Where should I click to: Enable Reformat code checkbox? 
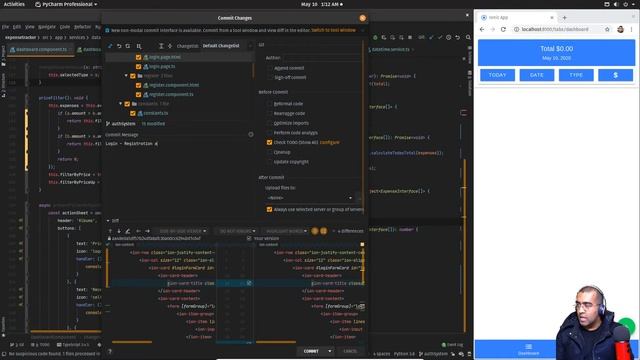click(x=269, y=104)
